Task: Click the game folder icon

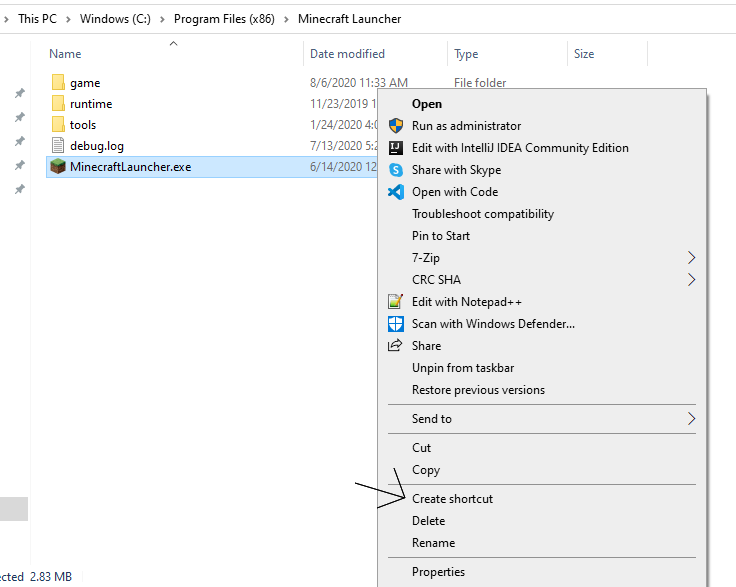Action: (x=58, y=83)
